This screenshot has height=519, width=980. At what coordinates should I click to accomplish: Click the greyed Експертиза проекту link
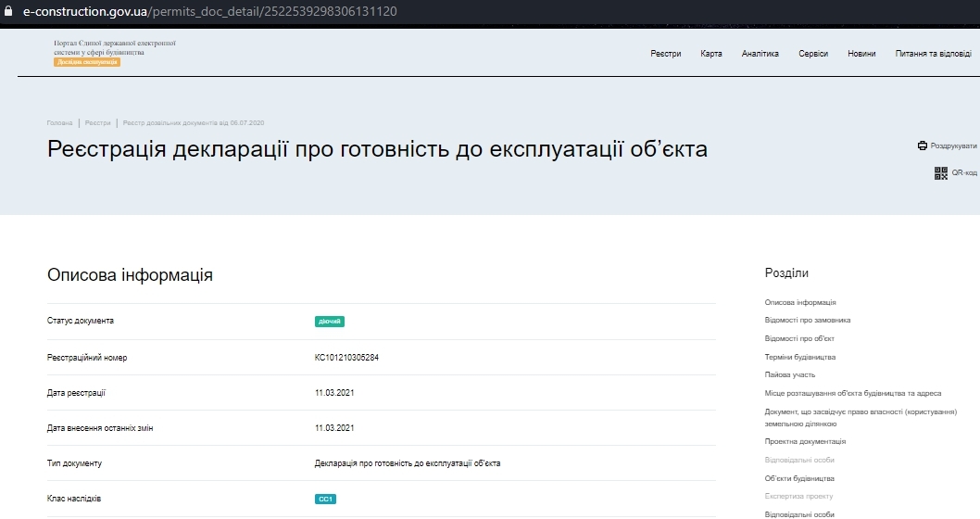coord(798,497)
